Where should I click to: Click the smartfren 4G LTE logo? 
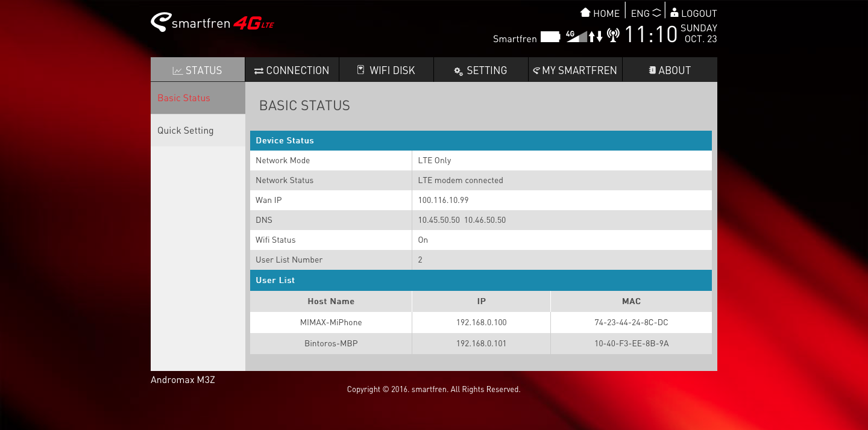click(x=212, y=23)
